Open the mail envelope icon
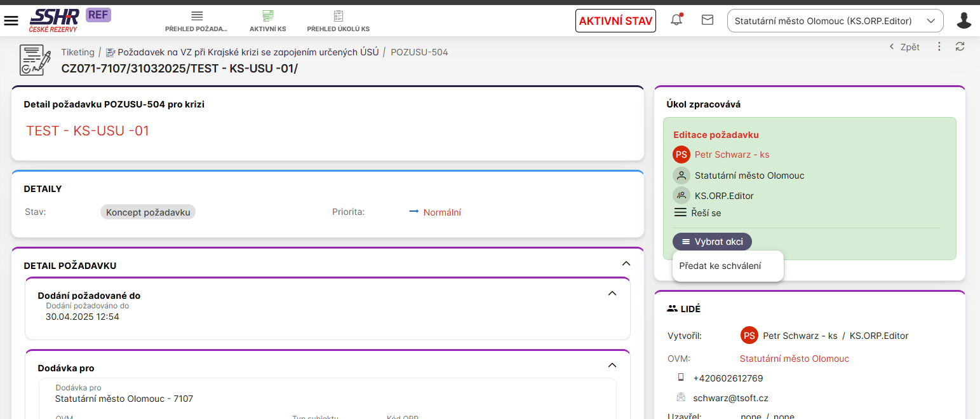 point(707,20)
